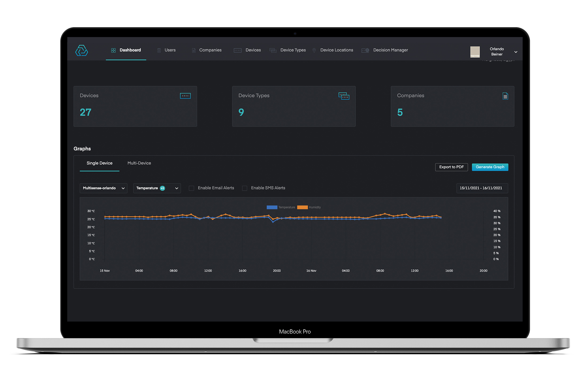Click the hexagon app logo
The height and width of the screenshot is (373, 588).
pyautogui.click(x=82, y=50)
